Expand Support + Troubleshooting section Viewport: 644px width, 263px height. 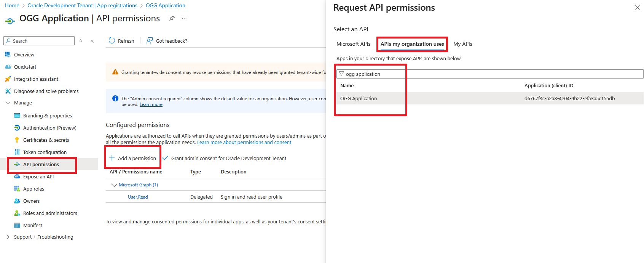pyautogui.click(x=8, y=237)
